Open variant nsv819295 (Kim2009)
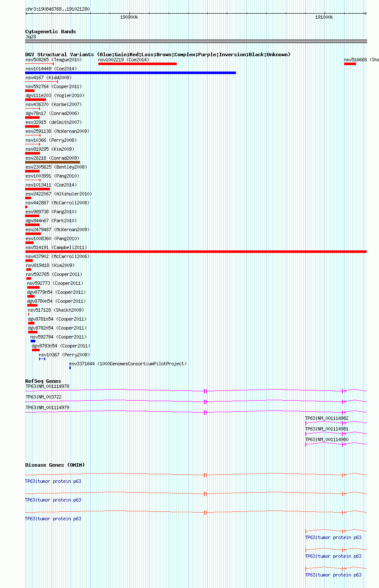379x588 pixels. [50, 149]
